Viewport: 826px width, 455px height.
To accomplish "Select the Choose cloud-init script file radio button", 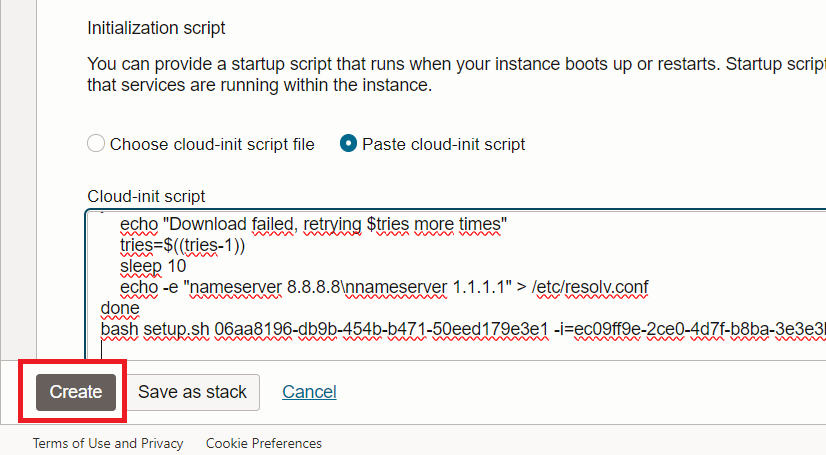I will point(96,144).
